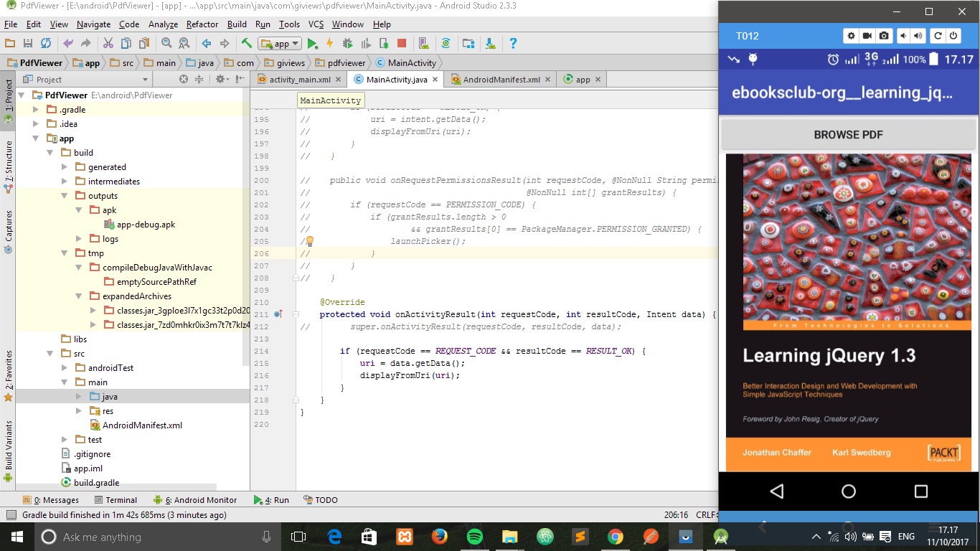Click the Copy toolbar icon
The image size is (980, 551).
(126, 43)
